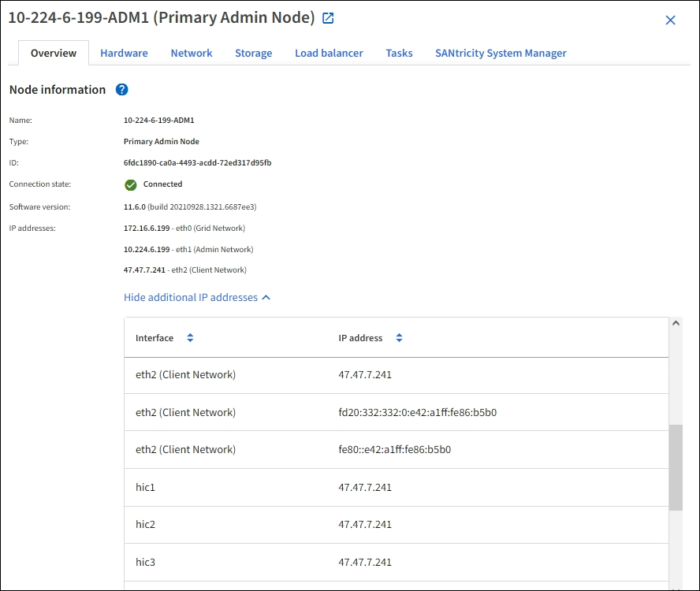This screenshot has width=700, height=591.
Task: Click the green Connected status icon
Action: pyautogui.click(x=131, y=184)
